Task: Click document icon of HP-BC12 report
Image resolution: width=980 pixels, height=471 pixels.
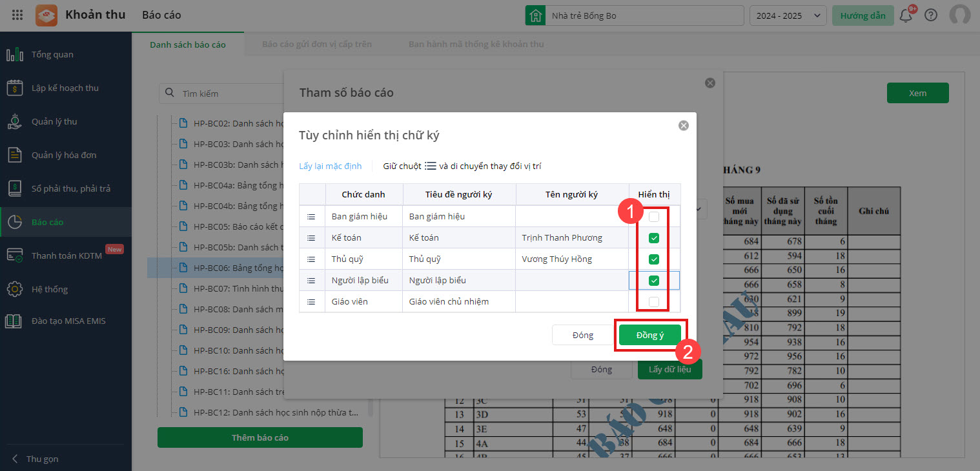Action: [x=183, y=412]
